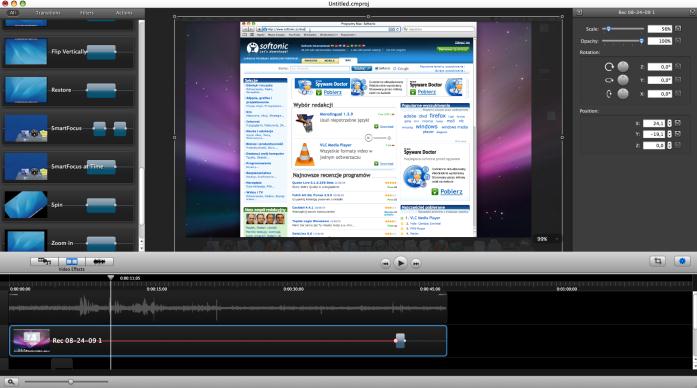The height and width of the screenshot is (388, 697).
Task: Open the Filters effects tab
Action: pyautogui.click(x=86, y=12)
